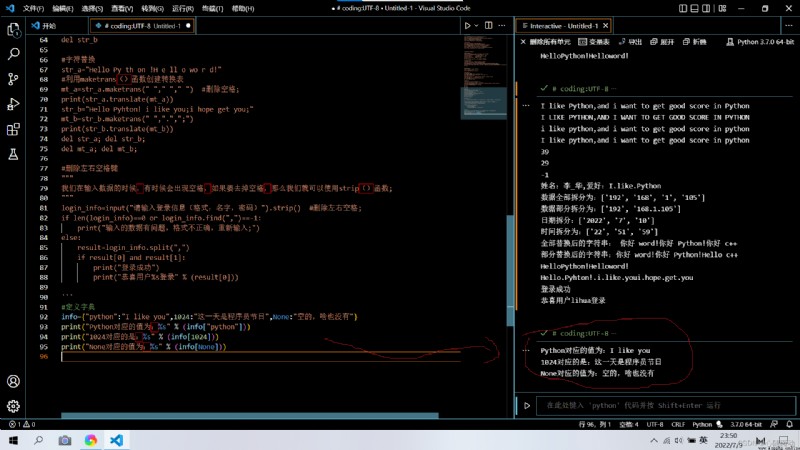Open the 文件(F) menu
The width and height of the screenshot is (800, 450).
pos(33,9)
